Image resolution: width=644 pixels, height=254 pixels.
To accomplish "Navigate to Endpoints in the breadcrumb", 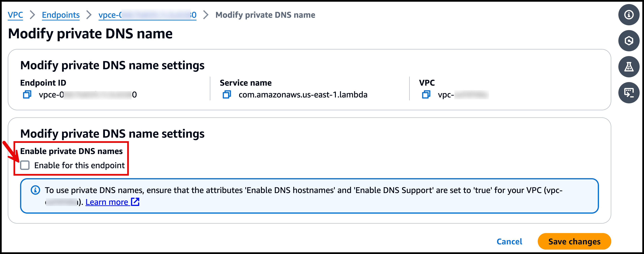I will point(61,15).
